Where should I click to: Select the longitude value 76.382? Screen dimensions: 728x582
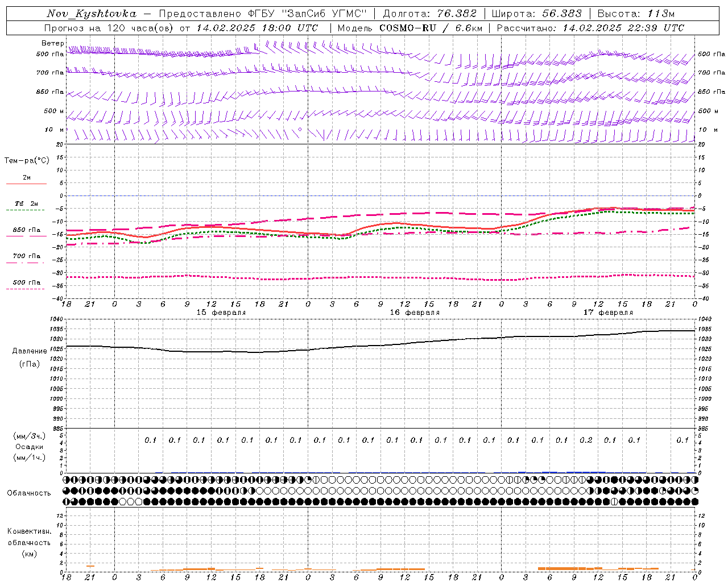coord(457,14)
